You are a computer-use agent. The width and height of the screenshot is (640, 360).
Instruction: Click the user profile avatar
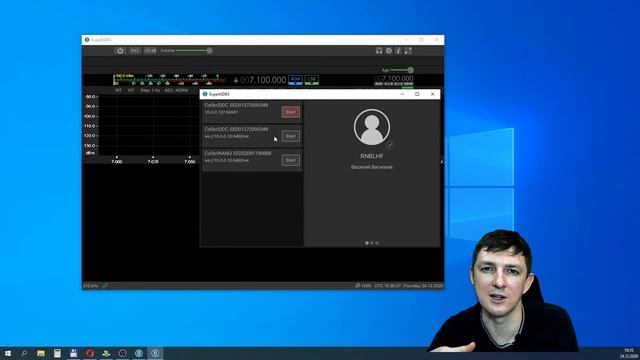click(372, 127)
